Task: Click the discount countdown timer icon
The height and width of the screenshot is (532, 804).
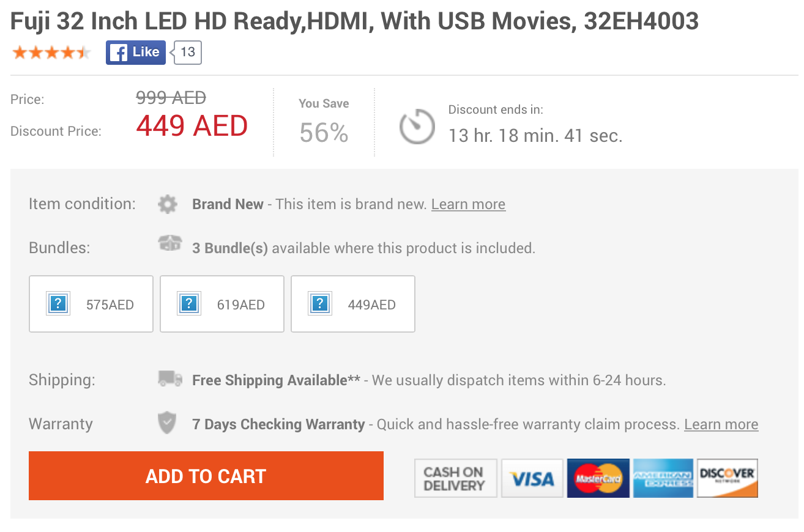Action: click(x=417, y=127)
